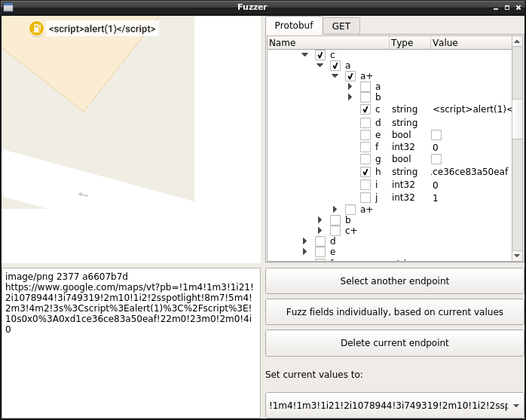Expand the c+ tree node
The image size is (526, 420).
click(320, 231)
